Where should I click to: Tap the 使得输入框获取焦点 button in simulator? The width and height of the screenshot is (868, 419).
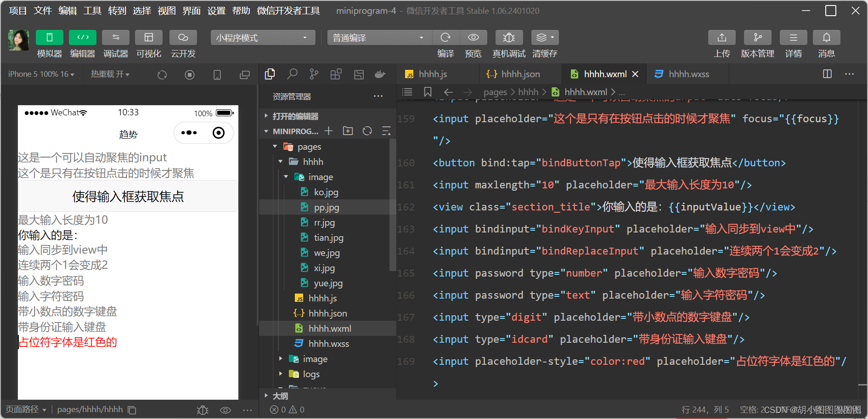click(x=128, y=197)
